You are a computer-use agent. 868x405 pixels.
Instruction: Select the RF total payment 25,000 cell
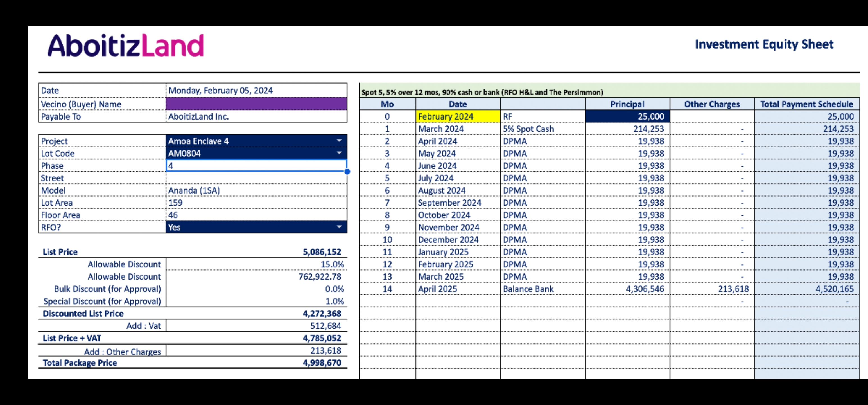[807, 116]
